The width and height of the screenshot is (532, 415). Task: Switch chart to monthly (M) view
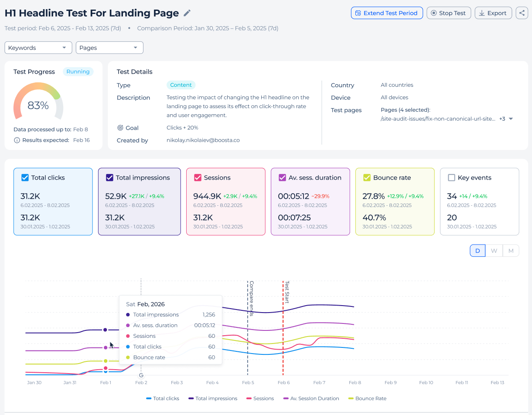point(511,251)
